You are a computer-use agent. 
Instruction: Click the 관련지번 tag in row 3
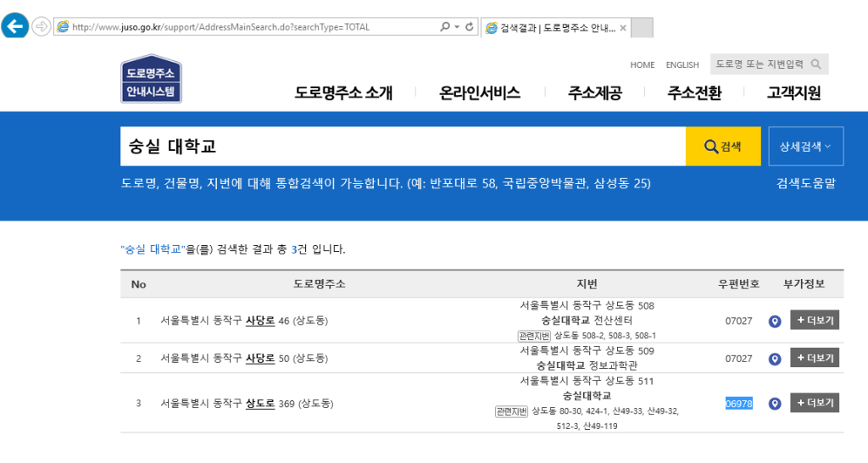pos(511,411)
